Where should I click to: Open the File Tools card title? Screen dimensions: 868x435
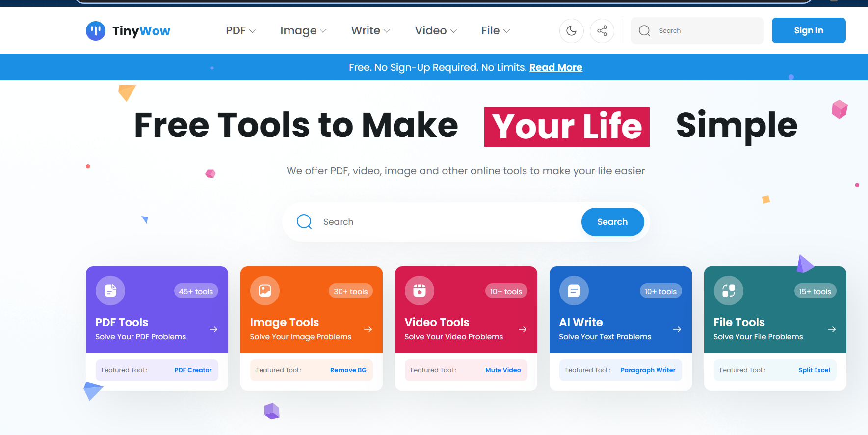[739, 322]
